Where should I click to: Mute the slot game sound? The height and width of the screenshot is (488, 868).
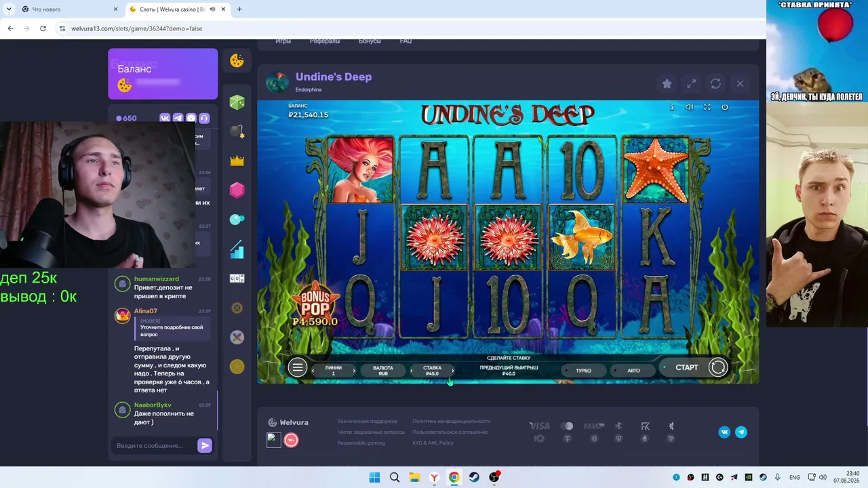[x=689, y=107]
